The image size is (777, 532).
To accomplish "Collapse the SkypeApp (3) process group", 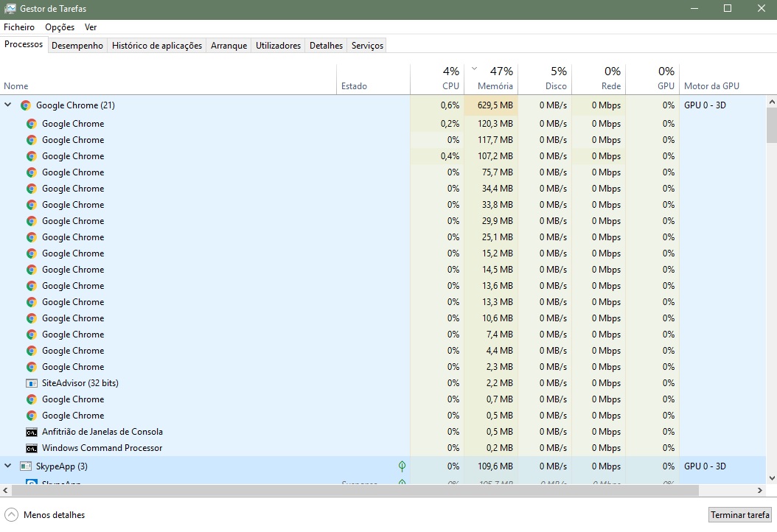I will (x=8, y=466).
